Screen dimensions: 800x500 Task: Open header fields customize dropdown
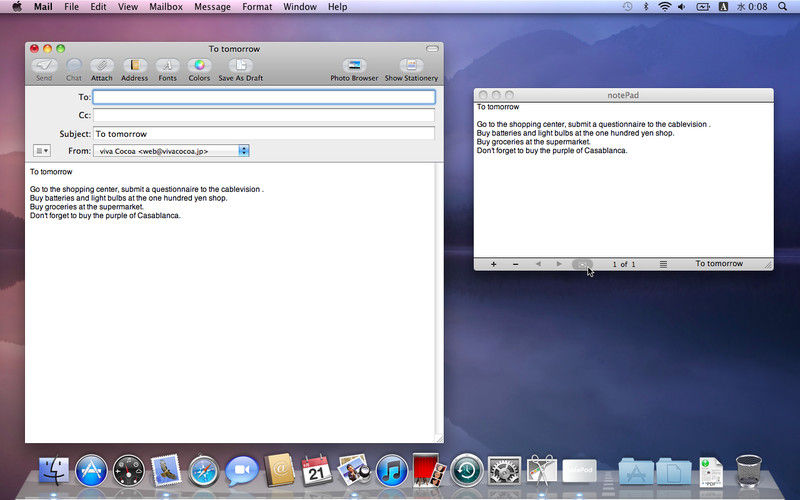point(42,151)
